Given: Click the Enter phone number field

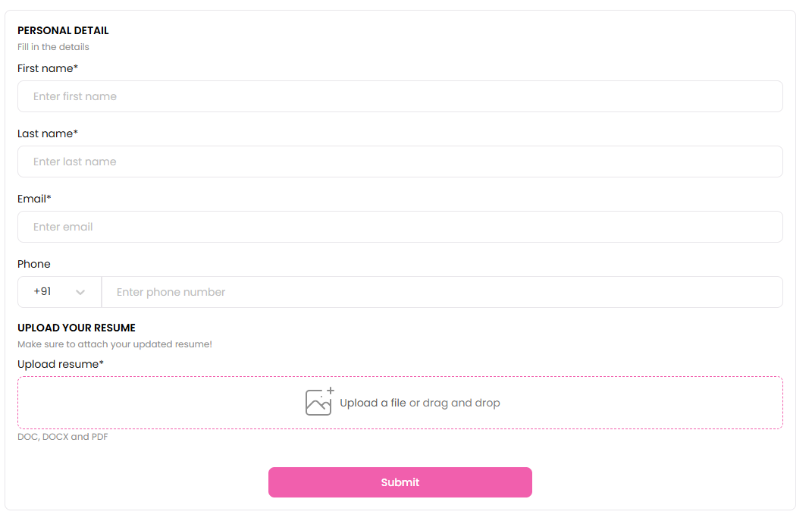Looking at the screenshot, I should tap(441, 292).
